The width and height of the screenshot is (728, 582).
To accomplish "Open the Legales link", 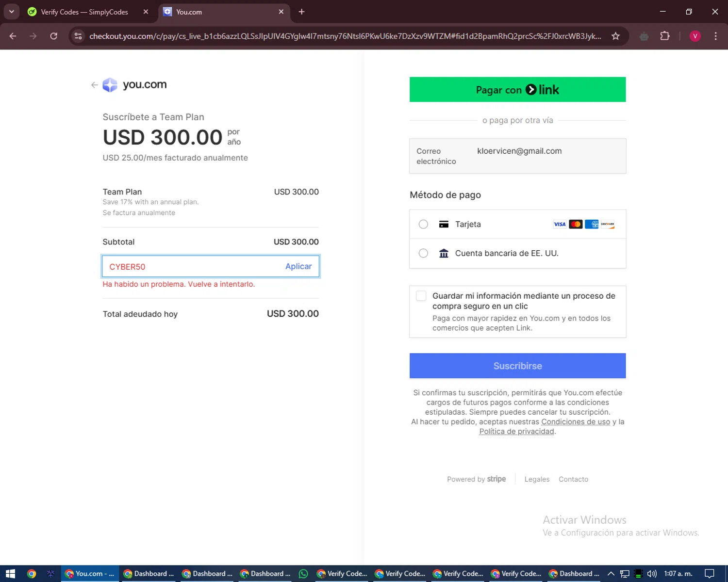I will tap(537, 479).
